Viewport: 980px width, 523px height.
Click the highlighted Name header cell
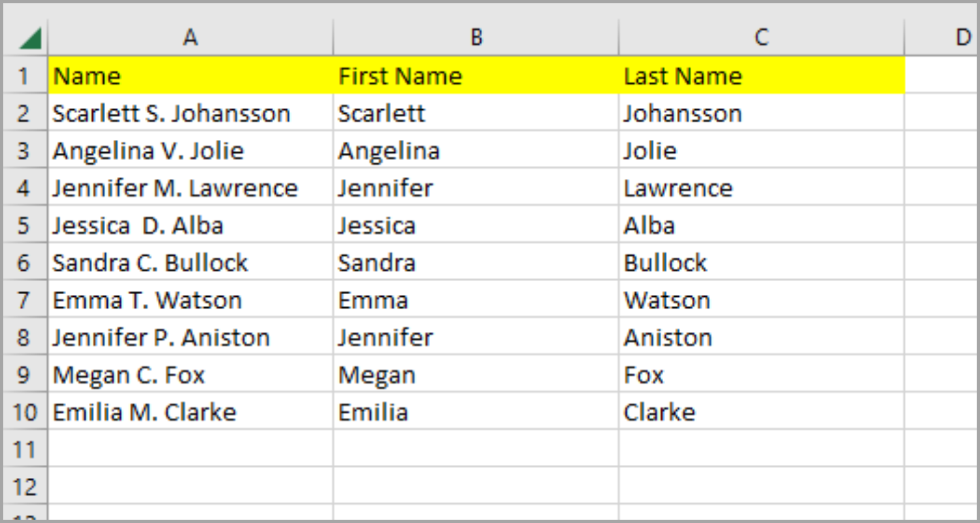[x=189, y=76]
